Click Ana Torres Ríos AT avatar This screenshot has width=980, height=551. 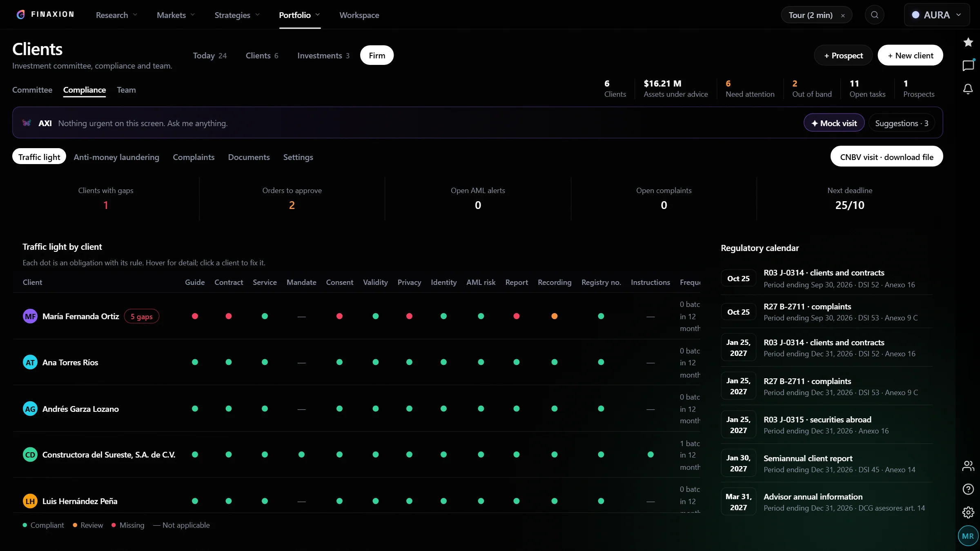click(x=30, y=362)
